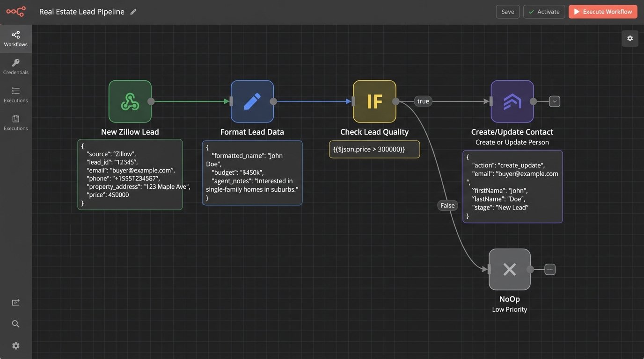The width and height of the screenshot is (644, 359).
Task: Open the New Zillow Lead webhook node
Action: (x=130, y=101)
